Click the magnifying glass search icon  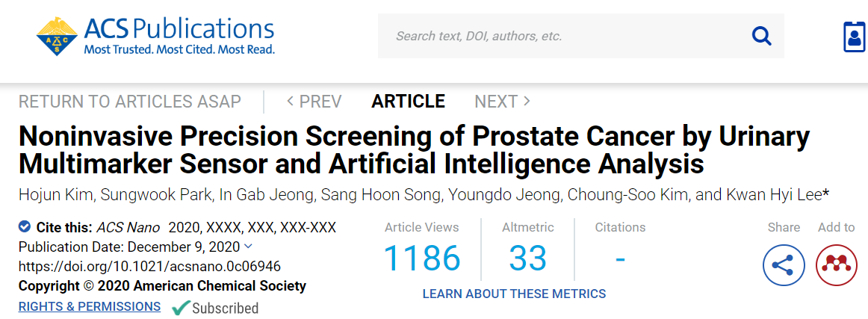(x=762, y=37)
